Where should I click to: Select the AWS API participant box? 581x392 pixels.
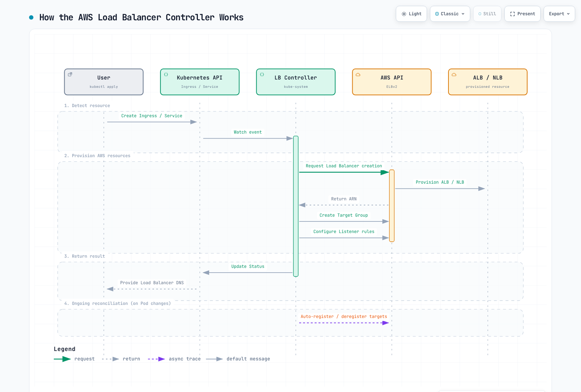click(392, 82)
